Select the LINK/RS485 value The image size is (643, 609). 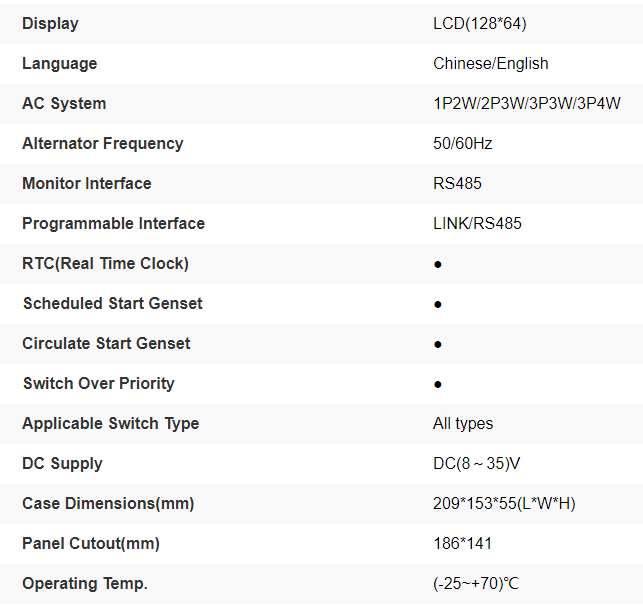click(477, 223)
